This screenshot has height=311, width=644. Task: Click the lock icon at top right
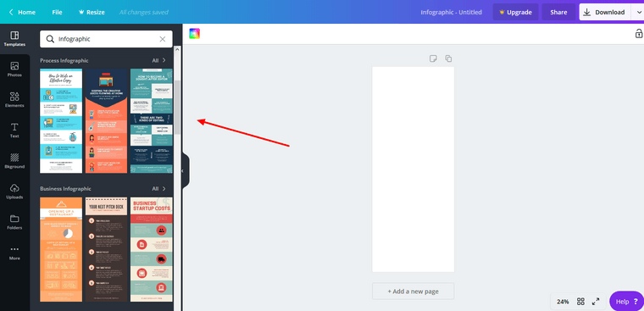coord(639,33)
